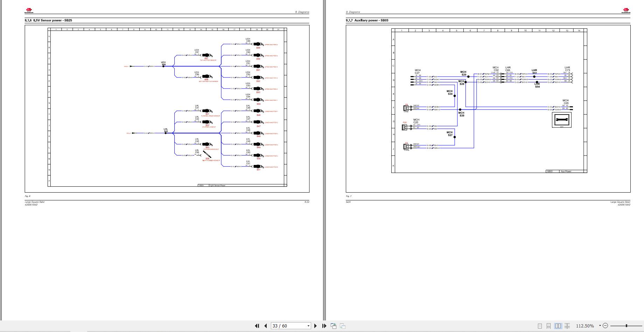Go to the previous page
The image size is (644, 332).
coord(265,326)
